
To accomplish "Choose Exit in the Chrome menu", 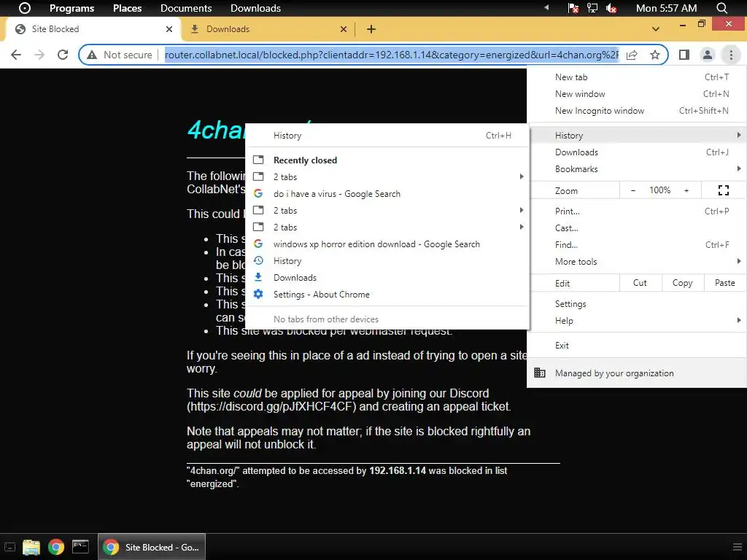I will coord(636,346).
